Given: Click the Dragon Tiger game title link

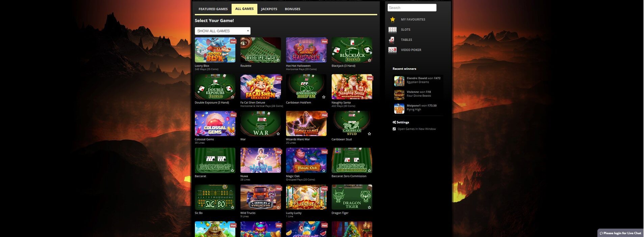Looking at the screenshot, I should [340, 213].
